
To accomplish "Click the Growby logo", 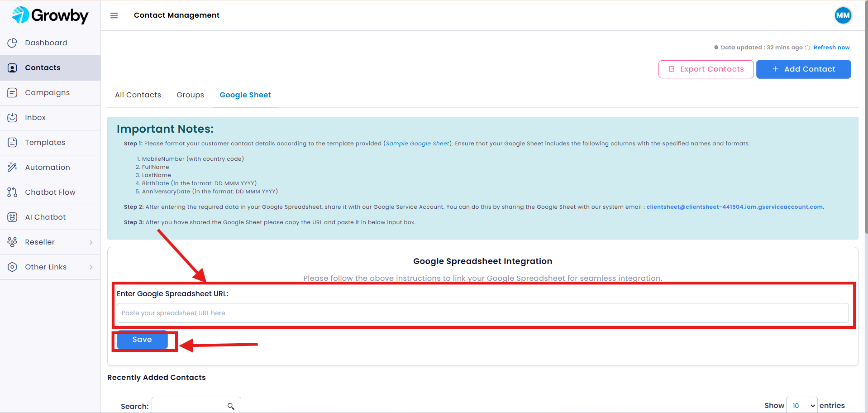I will (x=50, y=15).
